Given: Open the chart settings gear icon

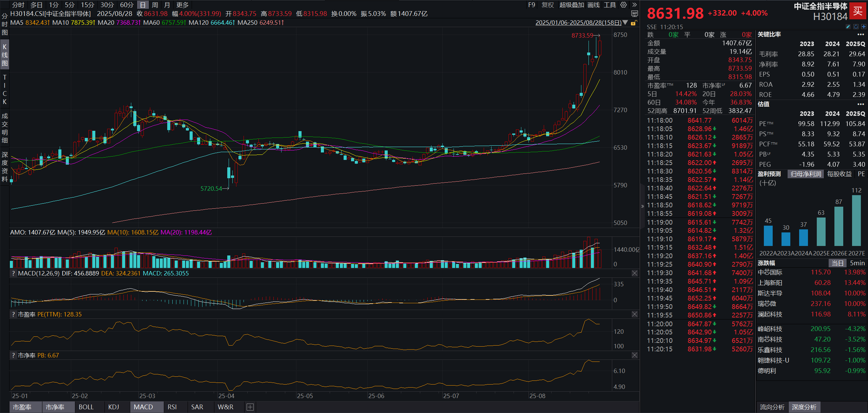Looking at the screenshot, I should [x=623, y=5].
